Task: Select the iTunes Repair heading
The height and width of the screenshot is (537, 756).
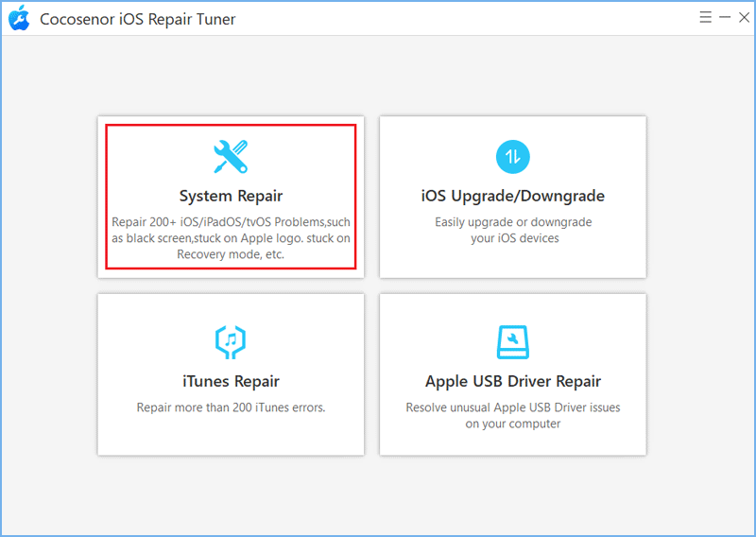Action: tap(231, 381)
